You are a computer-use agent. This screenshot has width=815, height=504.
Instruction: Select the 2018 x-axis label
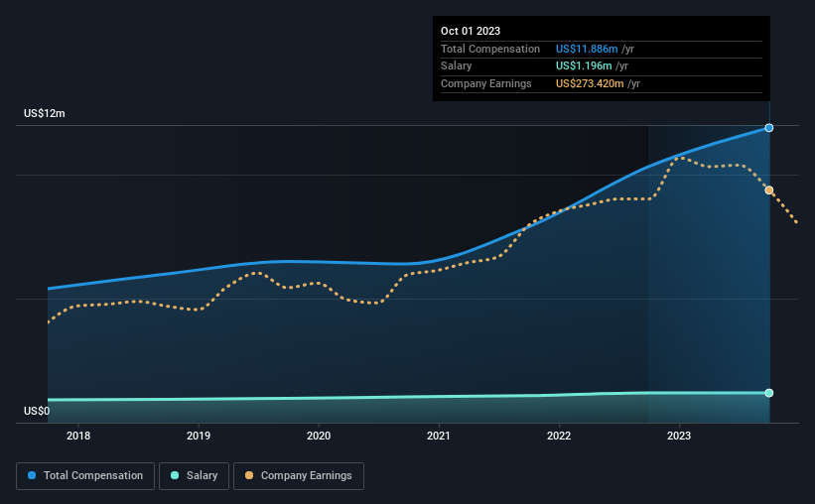[78, 436]
